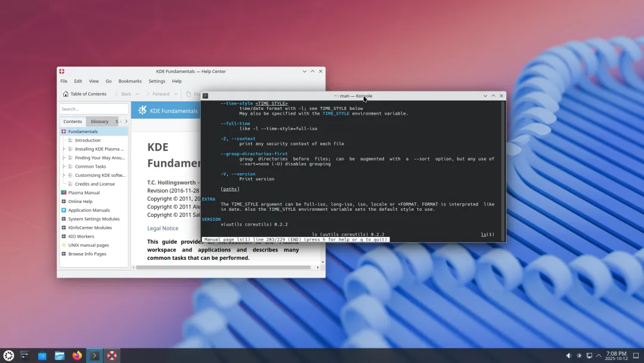644x363 pixels.
Task: Launch Discover software center from taskbar
Action: pos(42,356)
